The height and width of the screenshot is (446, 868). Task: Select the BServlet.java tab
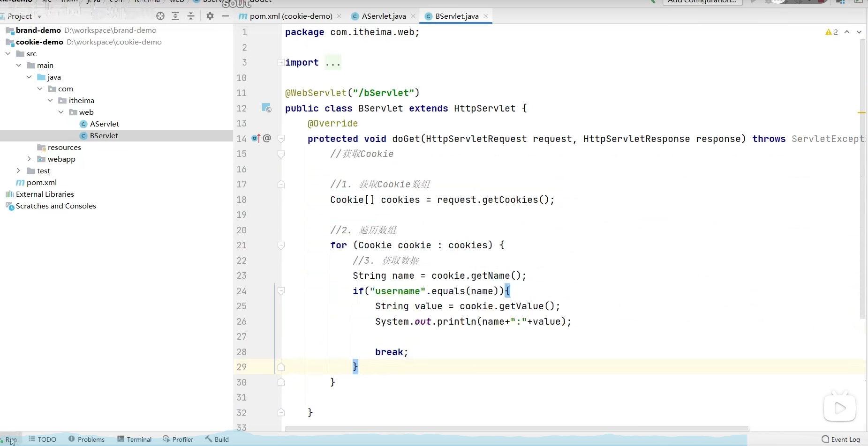457,16
